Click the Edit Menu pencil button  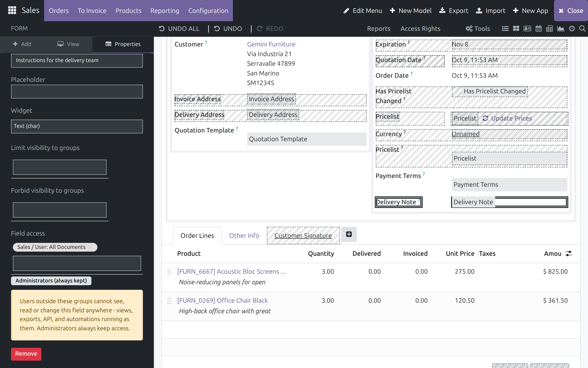click(362, 11)
